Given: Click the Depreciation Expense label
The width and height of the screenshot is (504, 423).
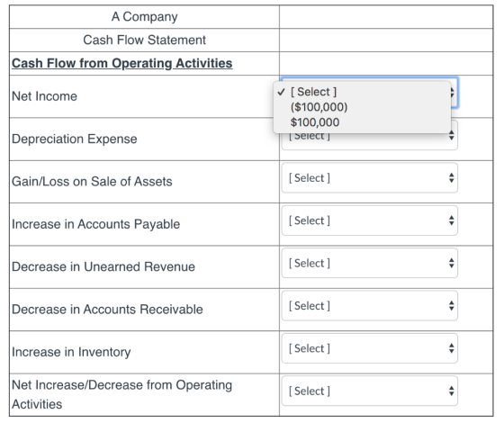Looking at the screenshot, I should pos(75,139).
